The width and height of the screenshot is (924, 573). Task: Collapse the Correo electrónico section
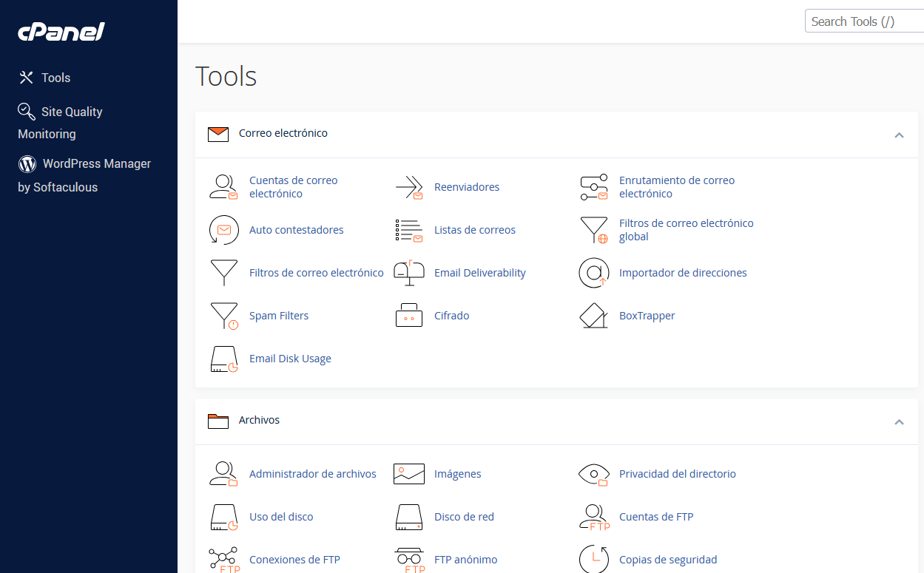pos(899,135)
